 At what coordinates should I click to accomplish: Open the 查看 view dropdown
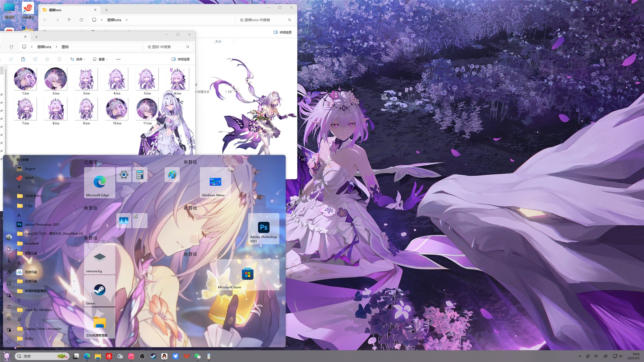100,59
